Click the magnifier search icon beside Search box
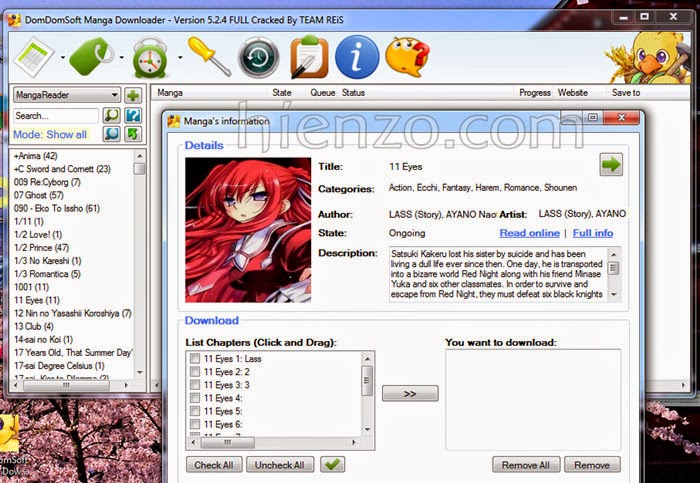The width and height of the screenshot is (700, 483). coord(112,115)
